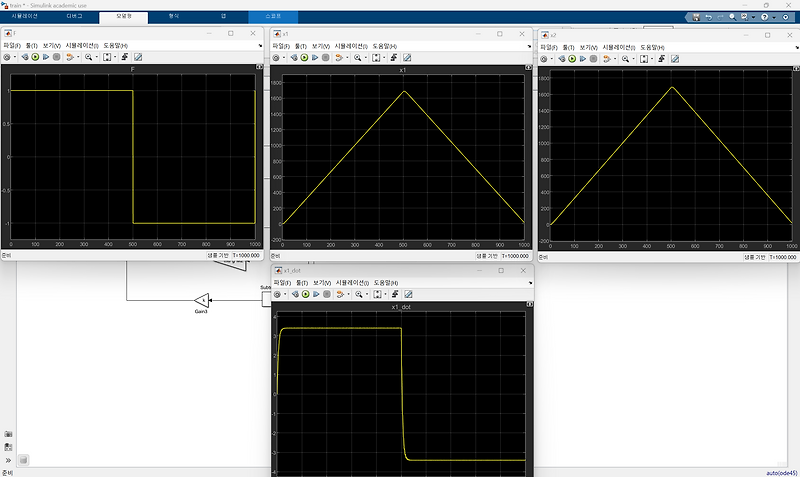This screenshot has width=800, height=477.
Task: Click T=1000.000 in F scope status bar
Action: [246, 255]
